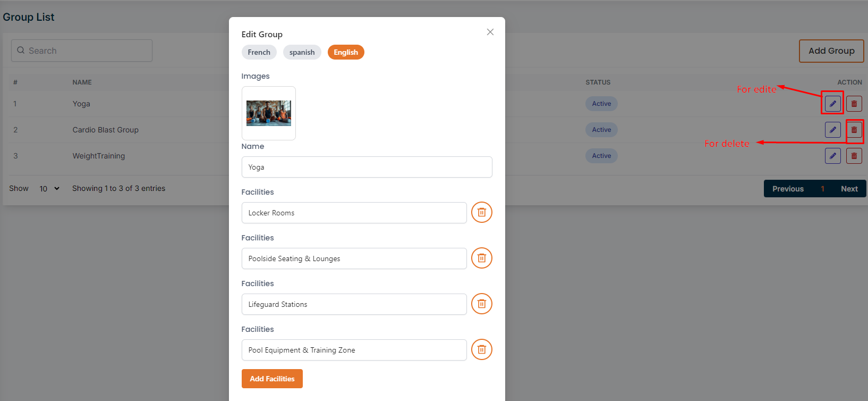The width and height of the screenshot is (868, 401).
Task: Select the English language tab
Action: tap(346, 52)
